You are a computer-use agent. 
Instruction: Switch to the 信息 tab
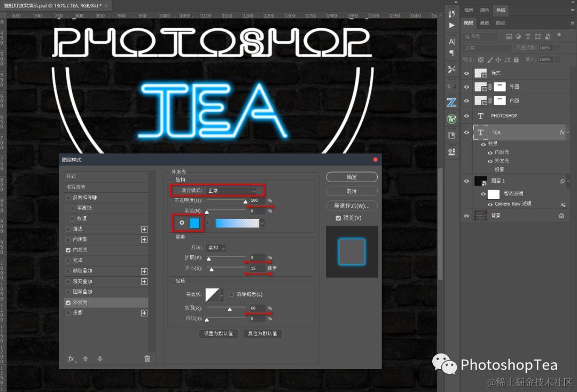click(469, 10)
